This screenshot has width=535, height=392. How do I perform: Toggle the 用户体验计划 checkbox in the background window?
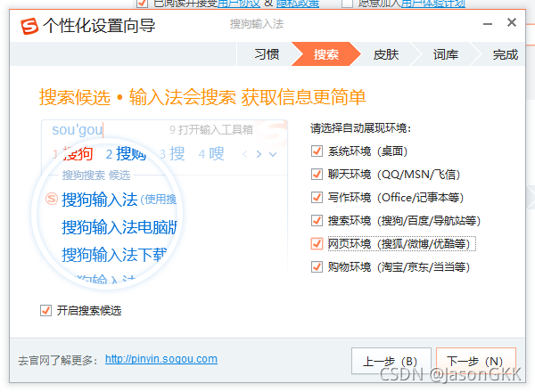[x=347, y=3]
